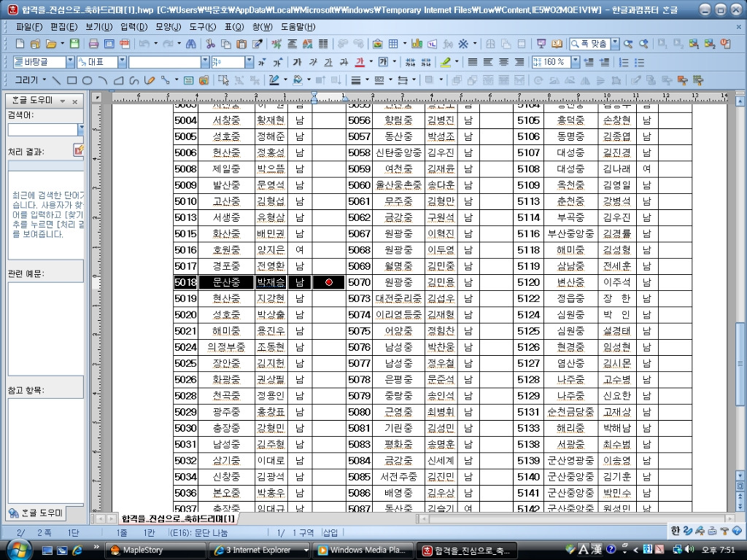Open the font name dropdown arrow
This screenshot has height=560, width=747.
tap(205, 62)
